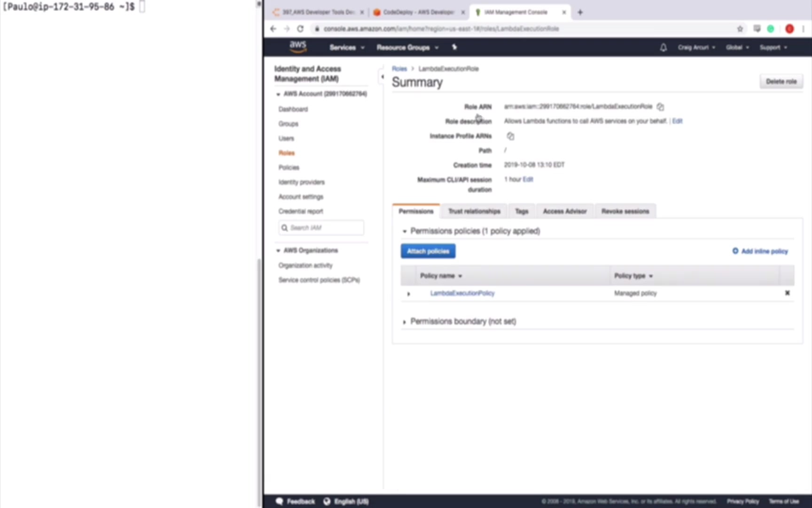The width and height of the screenshot is (812, 508).
Task: Go back using the browser back arrow
Action: tap(273, 29)
